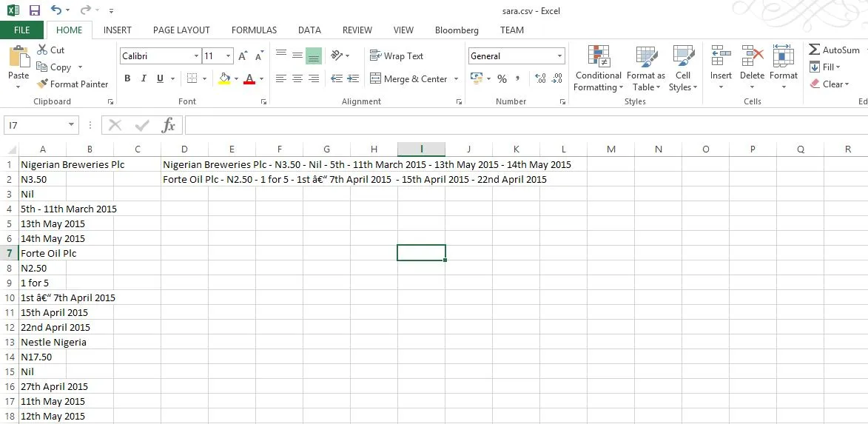
Task: Click the Increase Decimal icon
Action: point(541,78)
